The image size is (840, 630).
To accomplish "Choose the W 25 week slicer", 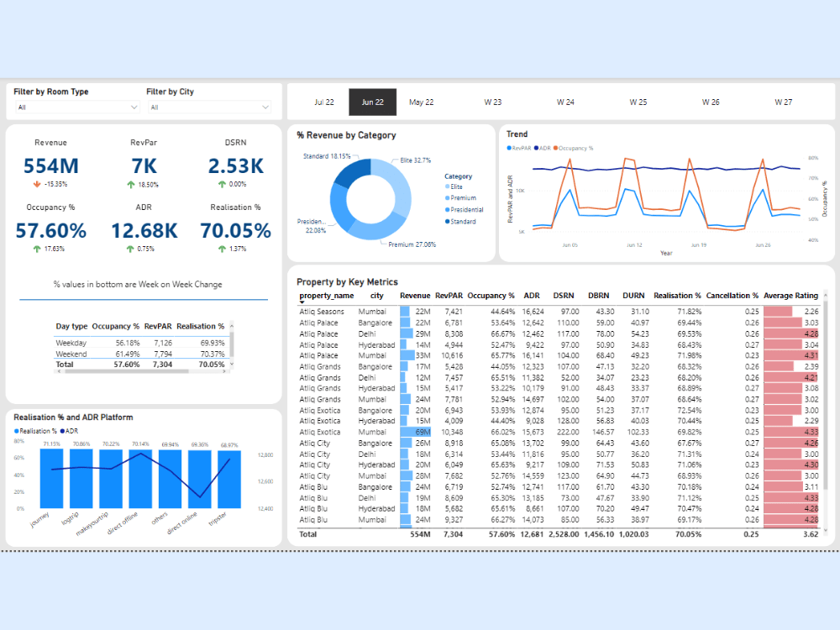I will click(x=638, y=102).
